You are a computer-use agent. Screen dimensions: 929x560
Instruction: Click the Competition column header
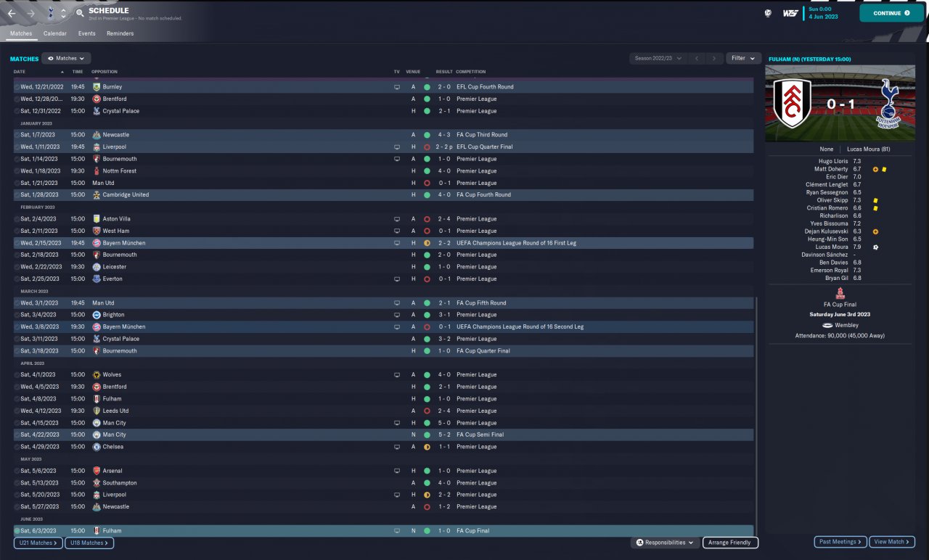(471, 72)
